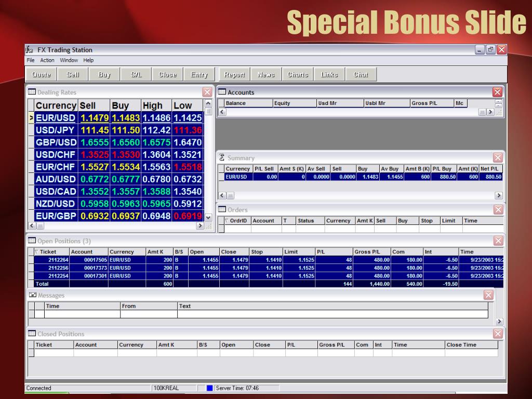Click the Dealing Rates panel table icon
The image size is (532, 399).
click(32, 91)
